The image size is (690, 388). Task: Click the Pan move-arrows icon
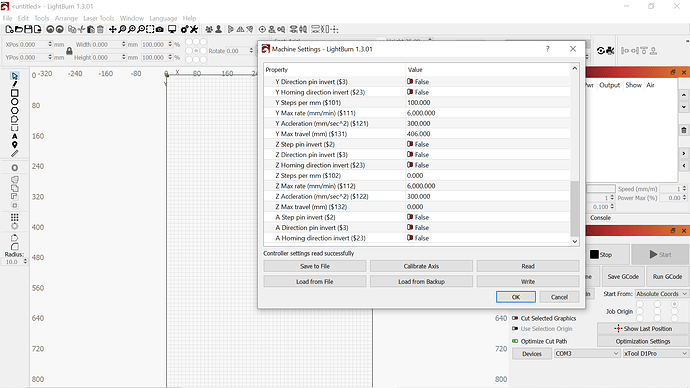click(113, 29)
